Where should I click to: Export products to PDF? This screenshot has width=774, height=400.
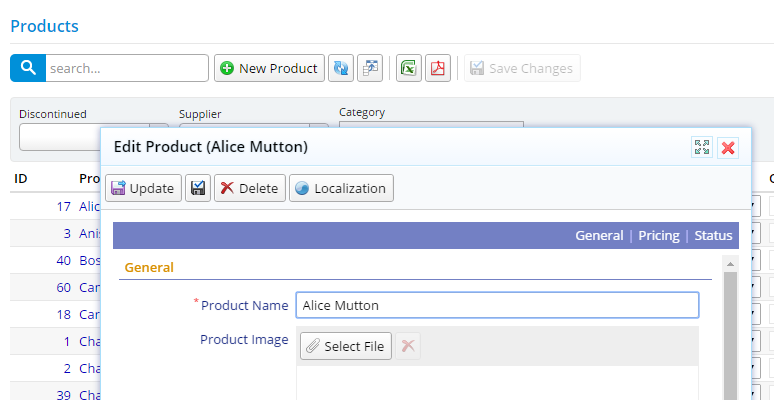438,68
